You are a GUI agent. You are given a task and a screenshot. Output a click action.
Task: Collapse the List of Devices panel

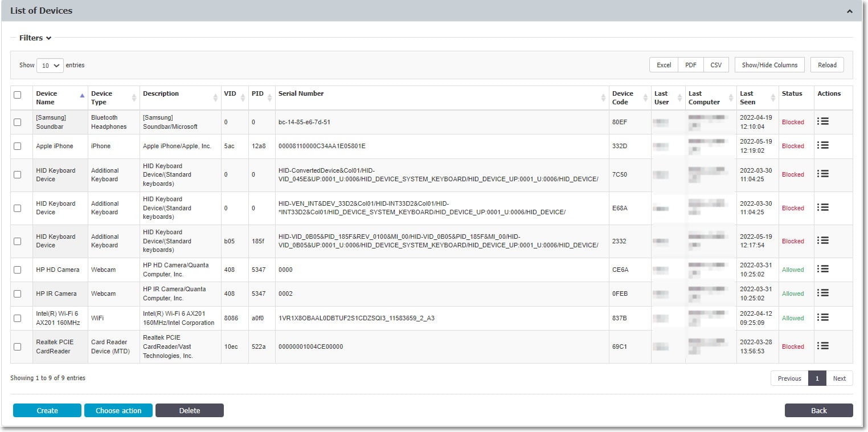850,11
